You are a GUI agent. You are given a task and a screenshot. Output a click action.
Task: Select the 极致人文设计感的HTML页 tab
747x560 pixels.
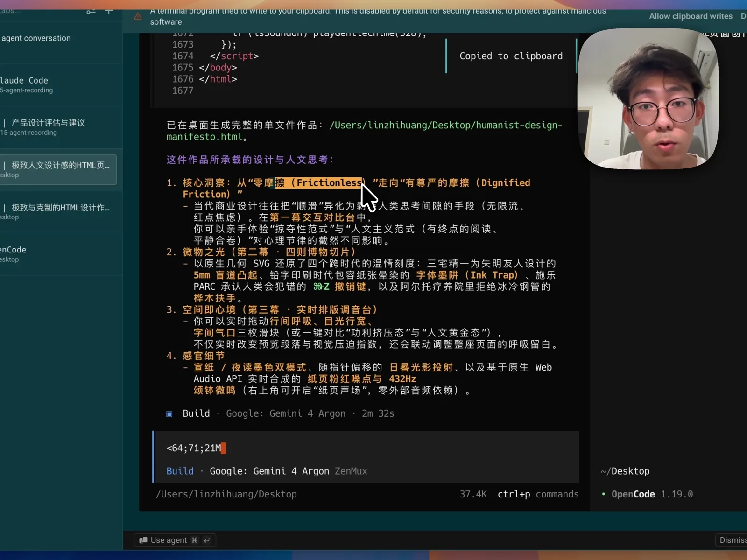(58, 169)
